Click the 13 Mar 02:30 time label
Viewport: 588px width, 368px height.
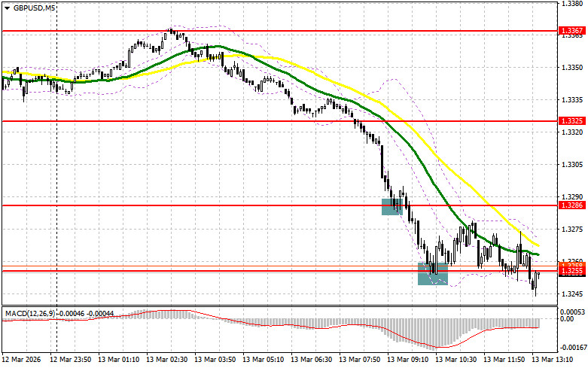(x=167, y=360)
